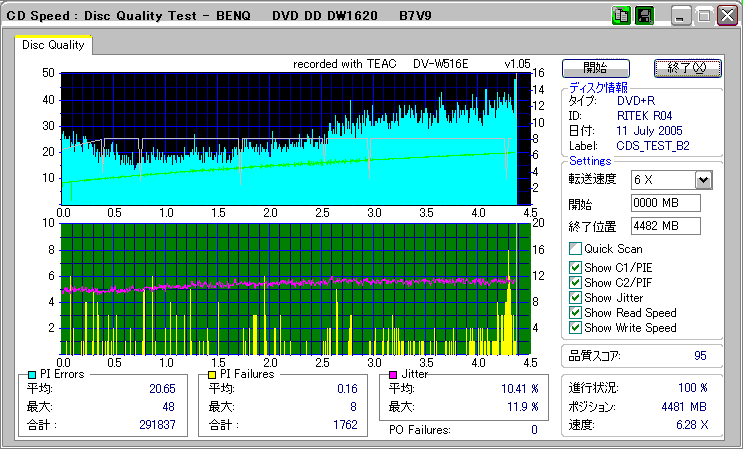
Task: Click the start position 0000 MB field
Action: (x=665, y=203)
